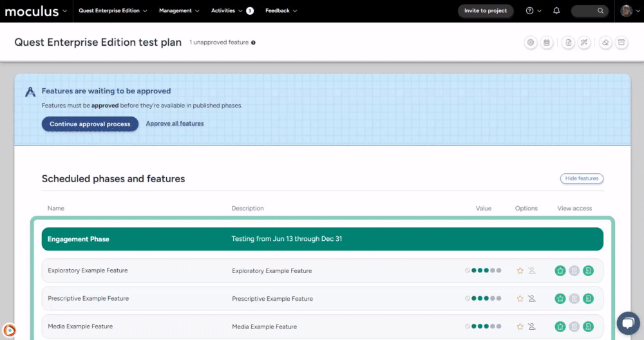Open the Activities menu
Screen dimensions: 644x340
(232, 11)
